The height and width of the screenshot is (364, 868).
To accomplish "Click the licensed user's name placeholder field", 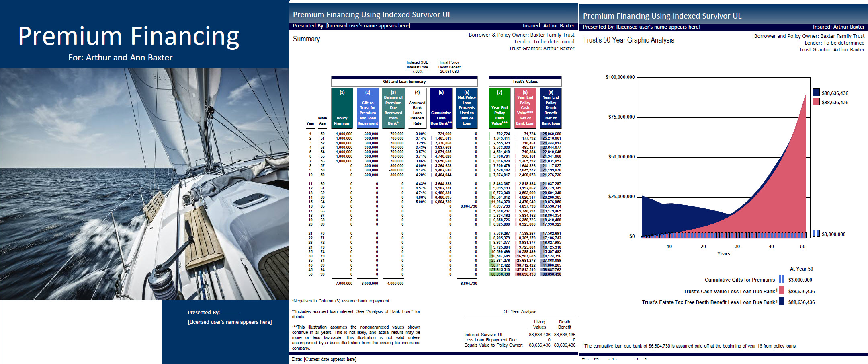I will click(229, 322).
